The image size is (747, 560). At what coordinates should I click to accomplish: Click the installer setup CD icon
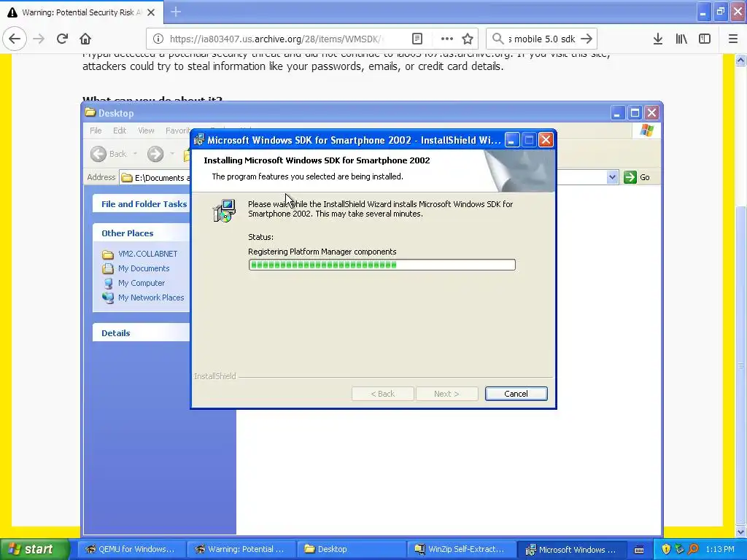coord(224,211)
